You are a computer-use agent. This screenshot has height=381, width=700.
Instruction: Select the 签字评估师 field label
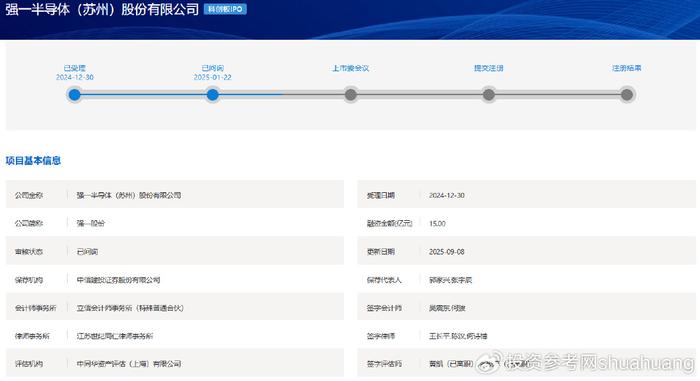pyautogui.click(x=384, y=364)
